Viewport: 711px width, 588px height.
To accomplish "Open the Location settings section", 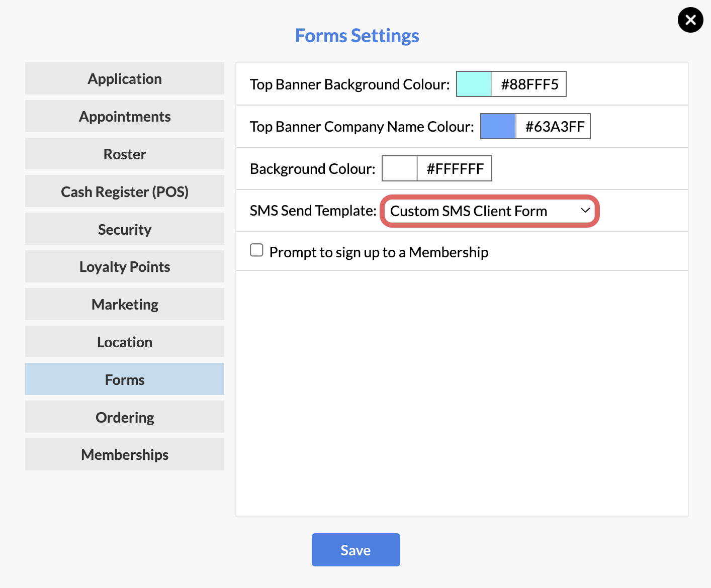I will click(124, 342).
